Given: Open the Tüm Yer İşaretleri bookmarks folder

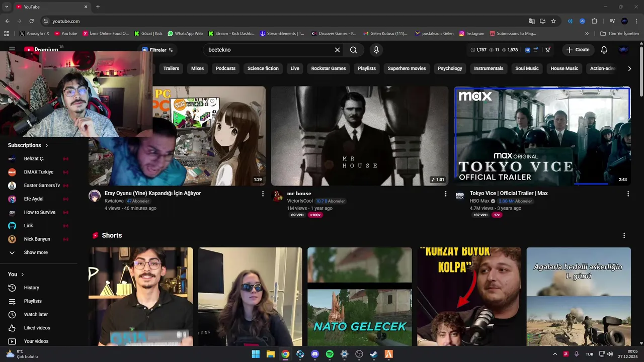Looking at the screenshot, I should 620,34.
